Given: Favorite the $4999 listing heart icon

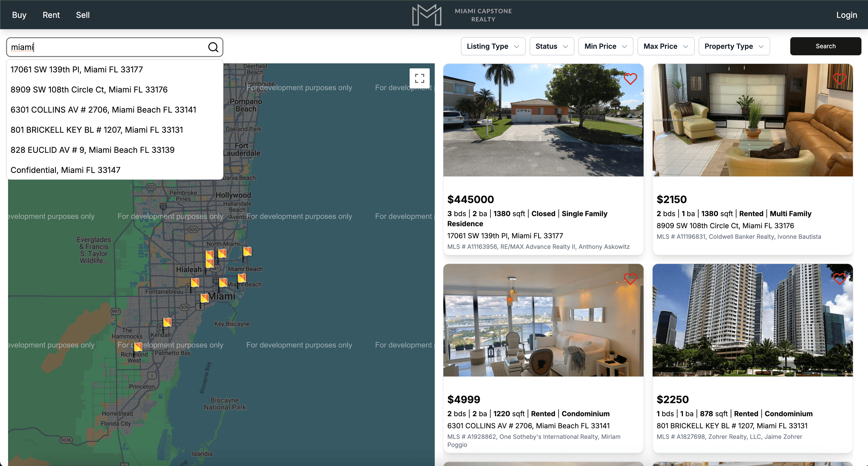Looking at the screenshot, I should tap(630, 279).
